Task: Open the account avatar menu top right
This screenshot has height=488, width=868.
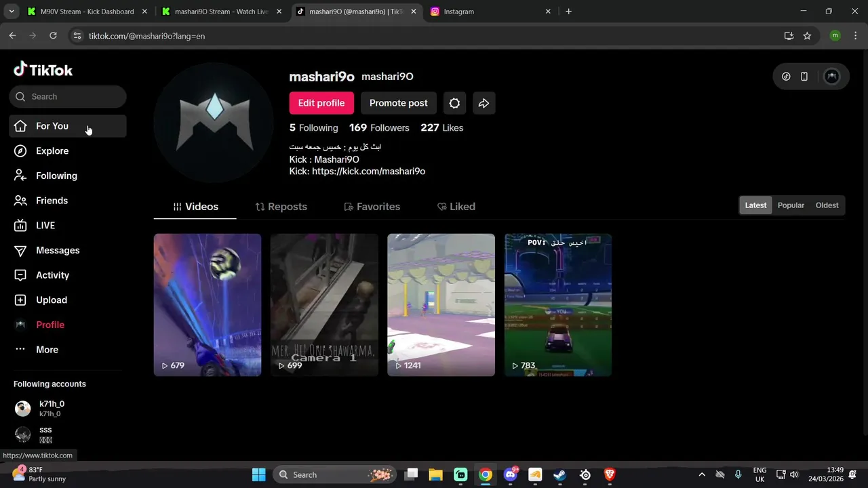Action: pyautogui.click(x=831, y=77)
